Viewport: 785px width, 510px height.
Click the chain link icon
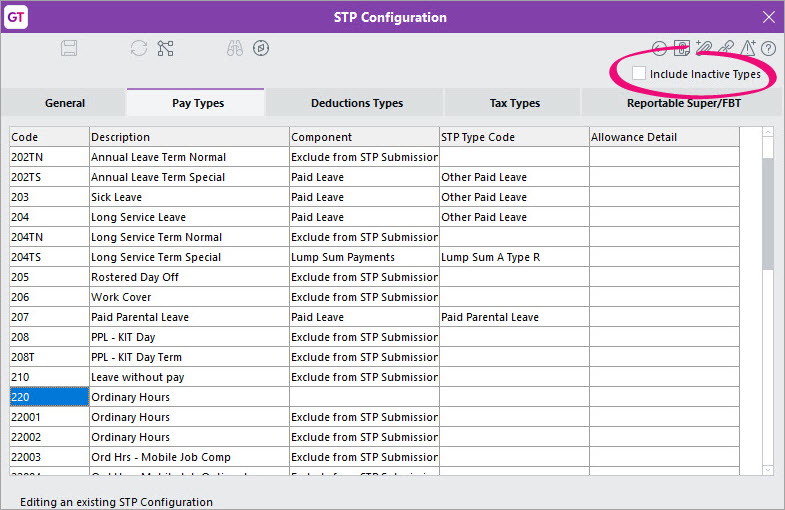coord(725,48)
